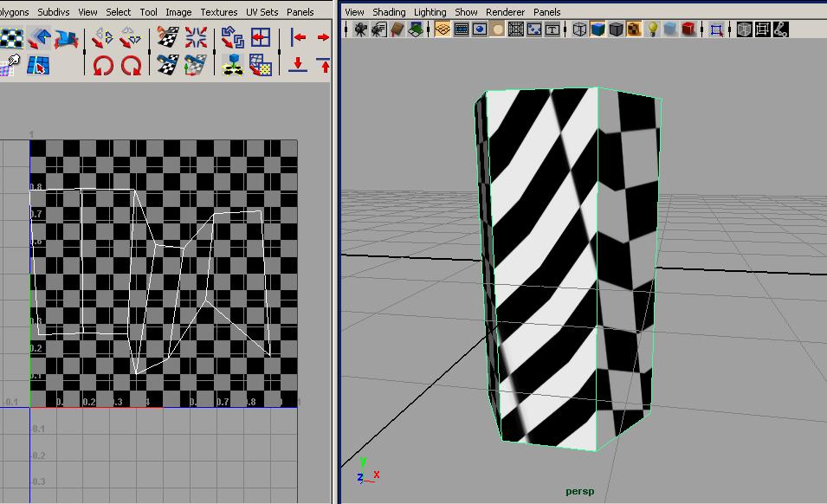Click the UV lattice tool icon
The width and height of the screenshot is (827, 504).
(x=11, y=38)
